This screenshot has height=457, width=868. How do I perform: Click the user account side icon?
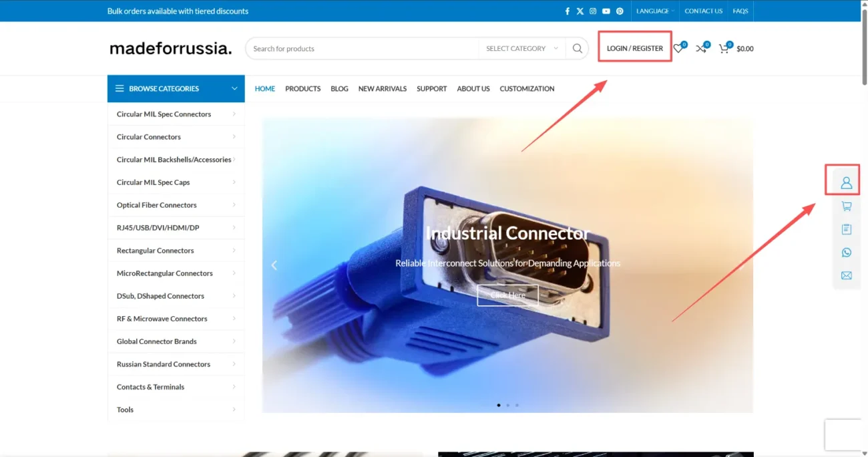[x=846, y=182]
